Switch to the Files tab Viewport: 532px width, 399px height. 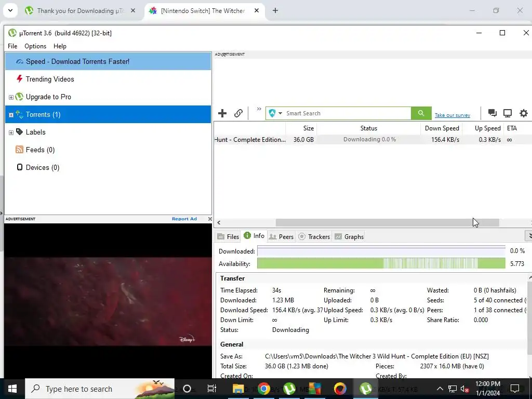pyautogui.click(x=228, y=236)
